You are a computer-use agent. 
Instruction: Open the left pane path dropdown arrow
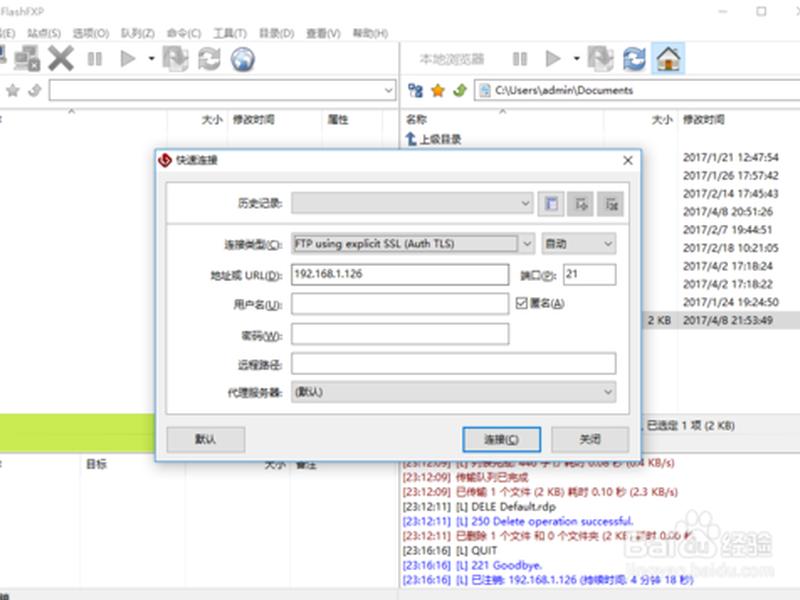click(x=389, y=91)
